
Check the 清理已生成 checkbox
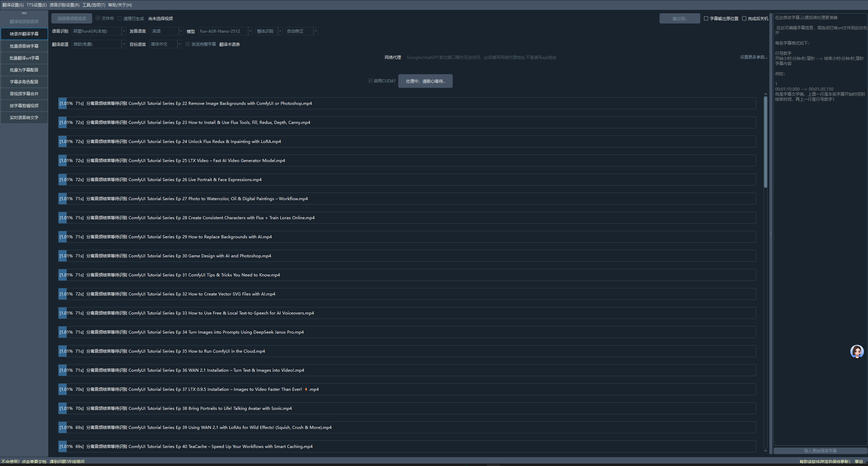click(120, 18)
